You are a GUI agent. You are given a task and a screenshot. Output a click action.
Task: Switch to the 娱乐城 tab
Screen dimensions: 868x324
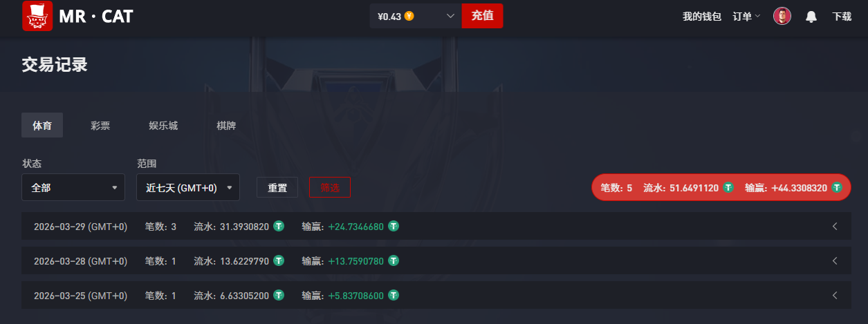coord(163,126)
